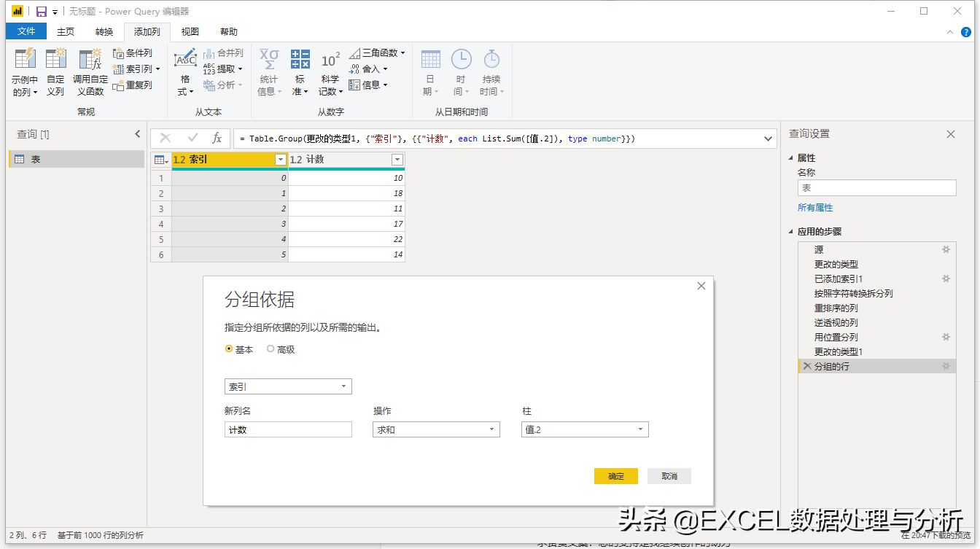Switch to the 转换 ribbon tab
Screen dimensions: 980x549
pos(104,31)
